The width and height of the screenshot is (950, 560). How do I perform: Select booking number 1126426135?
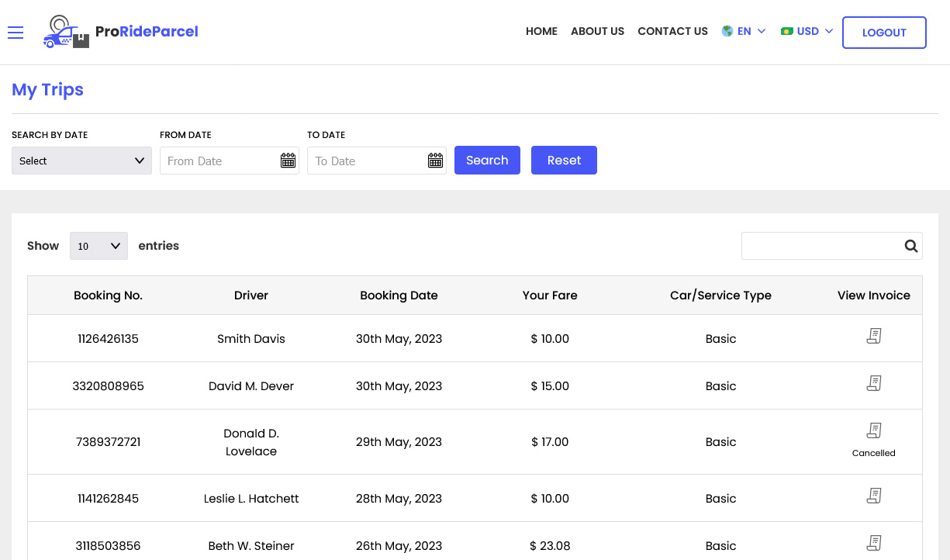point(108,339)
